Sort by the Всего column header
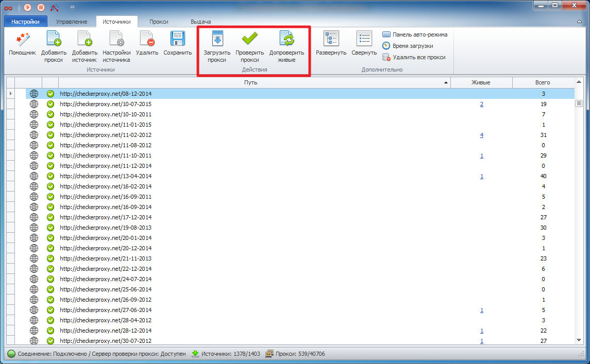Screen dimensions: 590x364 click(x=543, y=82)
